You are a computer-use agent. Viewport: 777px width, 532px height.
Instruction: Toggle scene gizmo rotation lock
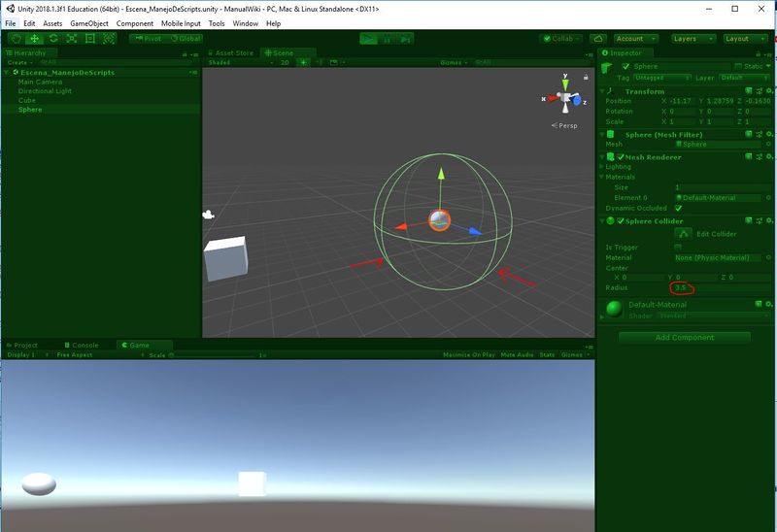586,77
